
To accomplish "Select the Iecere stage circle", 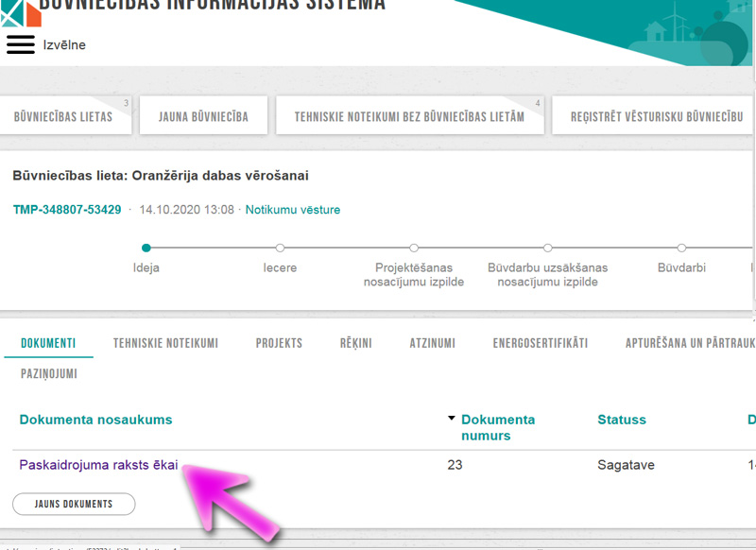I will tap(280, 248).
